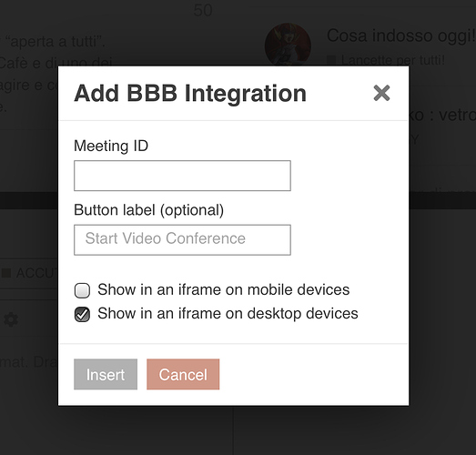This screenshot has width=476, height=455.
Task: Click the Lancette per tutti! category link
Action: point(393,60)
